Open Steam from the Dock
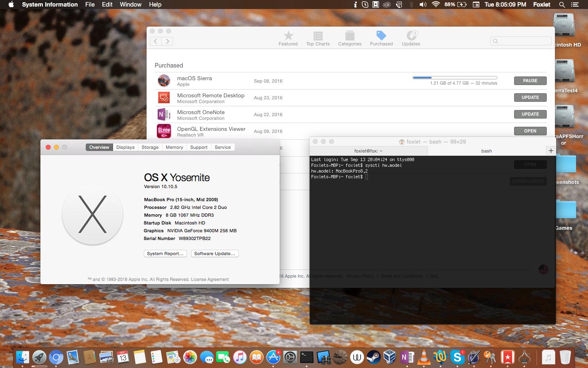 point(373,357)
